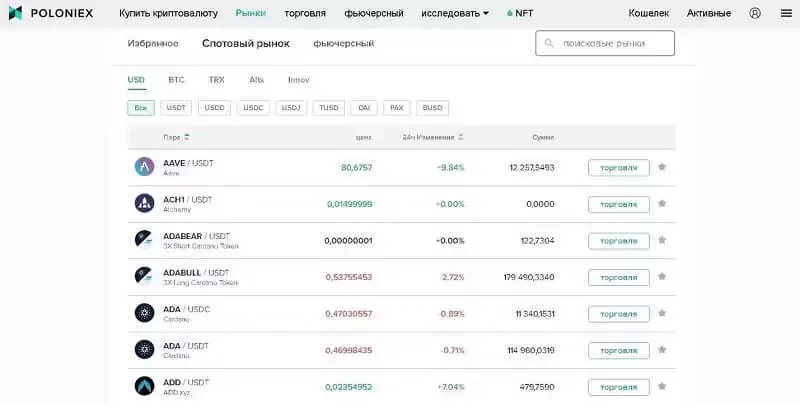Viewport: 800px width, 404px height.
Task: Filter by the DAI chip
Action: point(364,108)
